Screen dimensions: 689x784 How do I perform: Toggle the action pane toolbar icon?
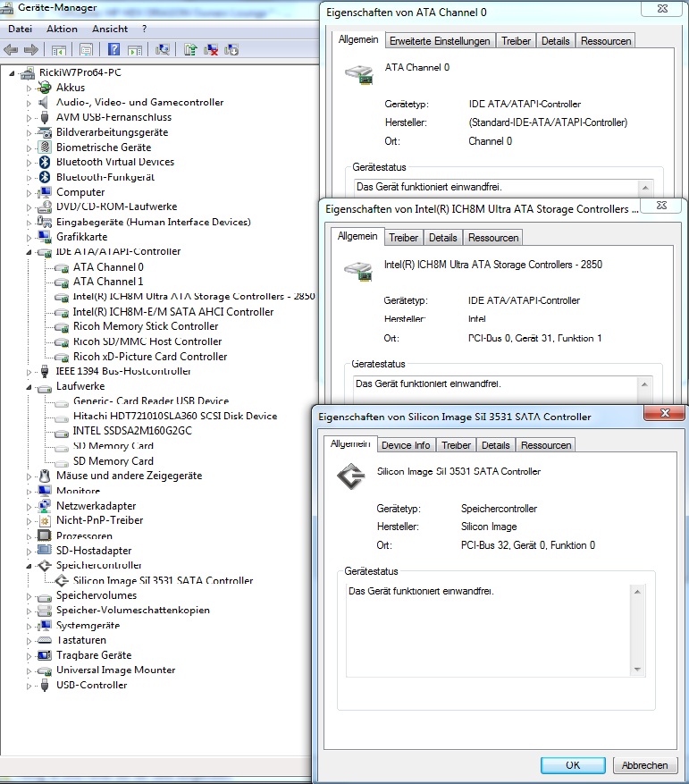tap(135, 50)
